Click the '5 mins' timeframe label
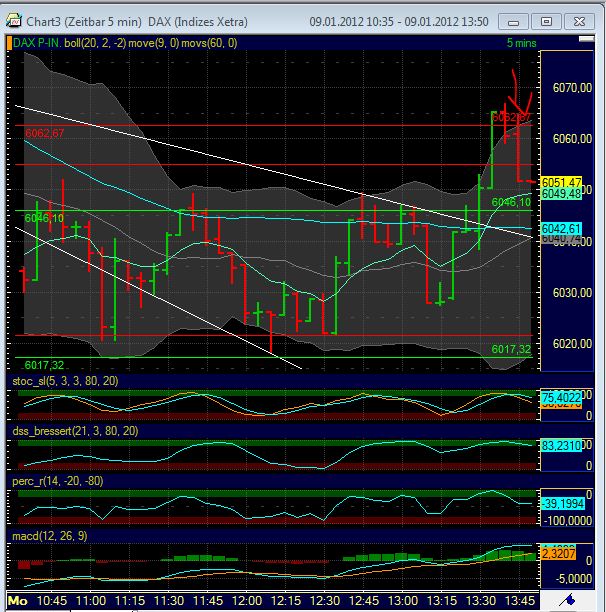The width and height of the screenshot is (606, 612). click(520, 42)
